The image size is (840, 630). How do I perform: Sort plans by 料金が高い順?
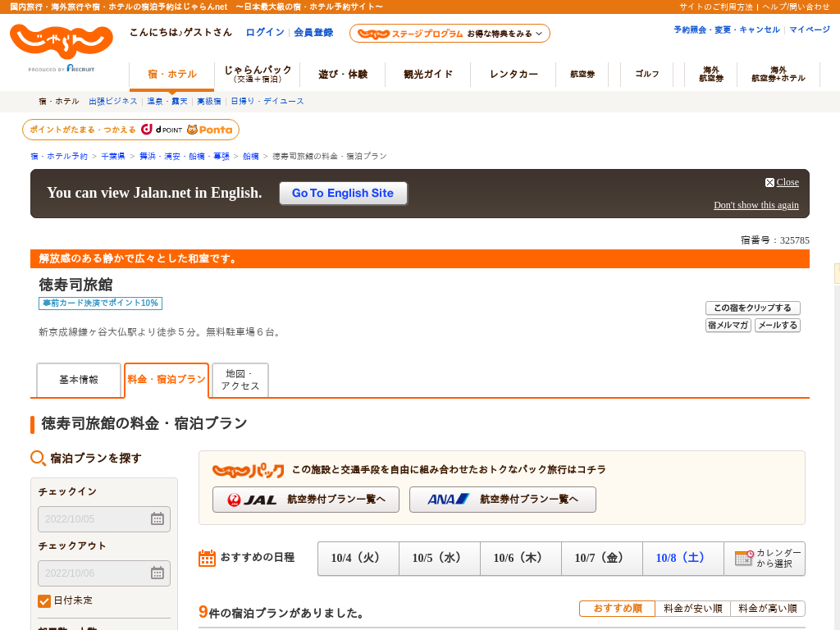click(x=768, y=609)
